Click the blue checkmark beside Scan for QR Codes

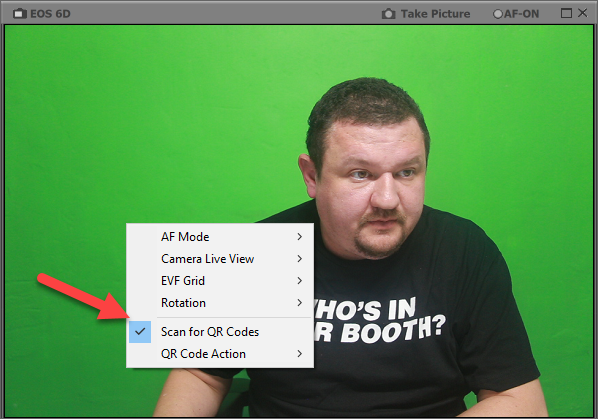point(140,332)
